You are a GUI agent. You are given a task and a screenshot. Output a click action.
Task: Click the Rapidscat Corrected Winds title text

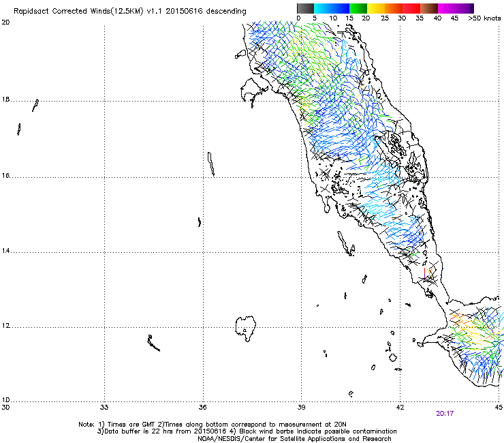click(130, 11)
